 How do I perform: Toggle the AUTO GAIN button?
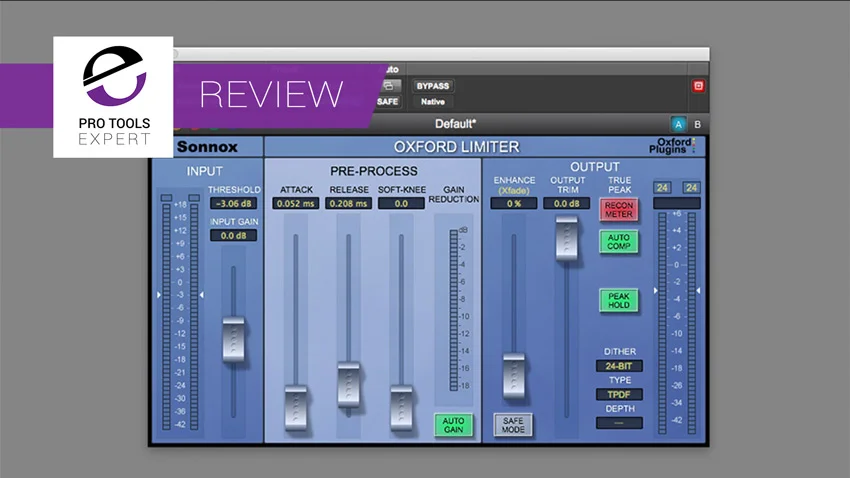click(x=453, y=425)
